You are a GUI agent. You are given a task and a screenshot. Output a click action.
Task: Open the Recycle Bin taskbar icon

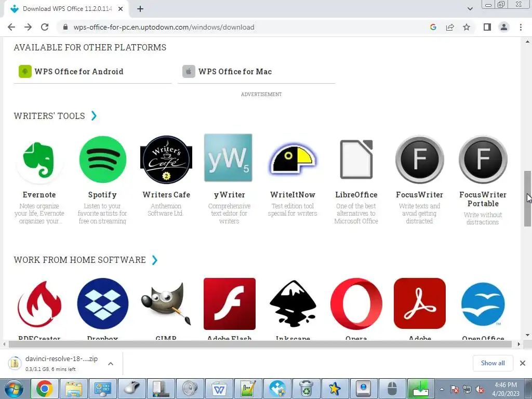coord(306,389)
